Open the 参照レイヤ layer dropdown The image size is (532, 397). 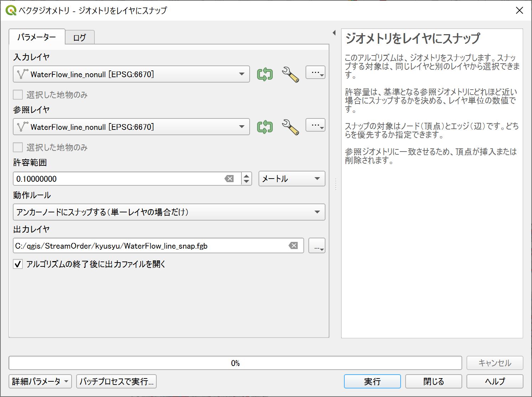coord(131,127)
